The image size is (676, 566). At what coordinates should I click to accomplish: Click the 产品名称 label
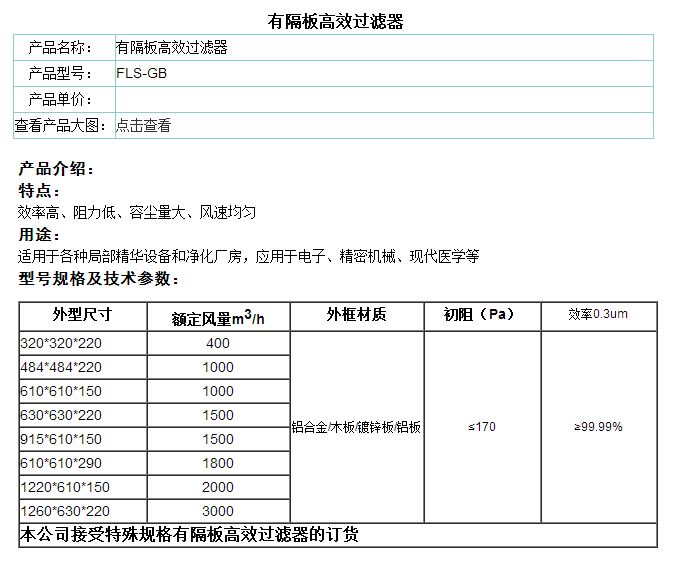click(x=60, y=47)
